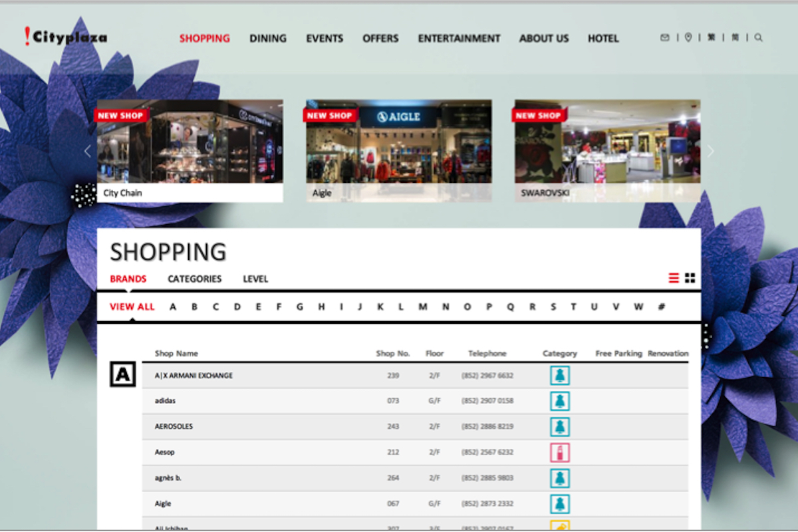Open the email contact icon
Viewport: 798px width, 532px height.
pos(664,38)
